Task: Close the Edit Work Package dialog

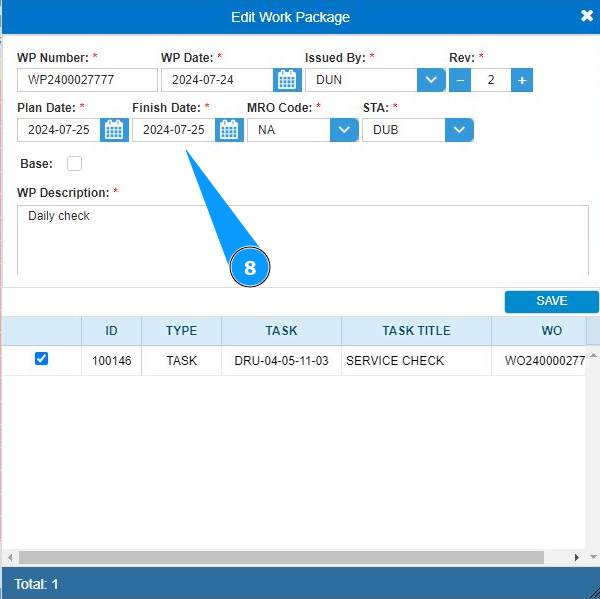Action: [x=587, y=16]
